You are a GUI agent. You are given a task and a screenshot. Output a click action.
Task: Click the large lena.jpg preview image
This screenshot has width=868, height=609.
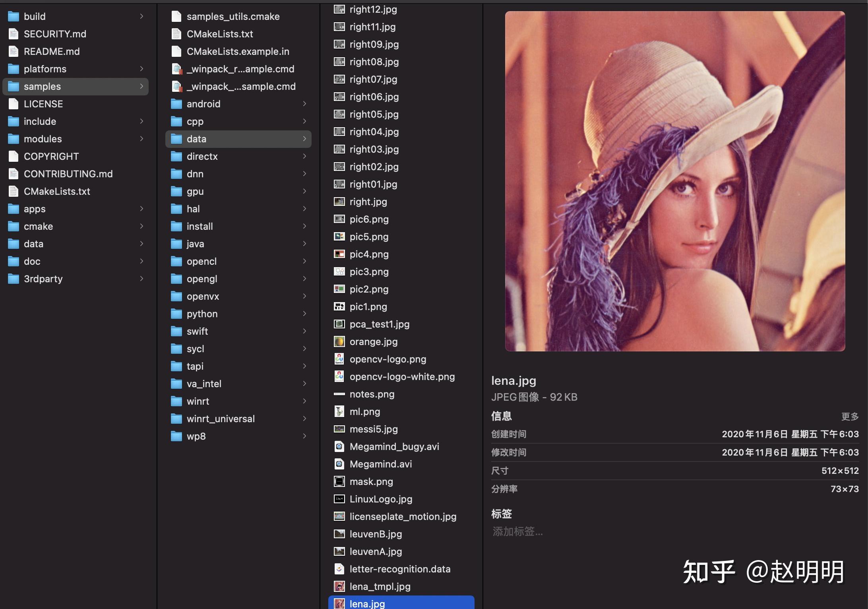pos(675,181)
